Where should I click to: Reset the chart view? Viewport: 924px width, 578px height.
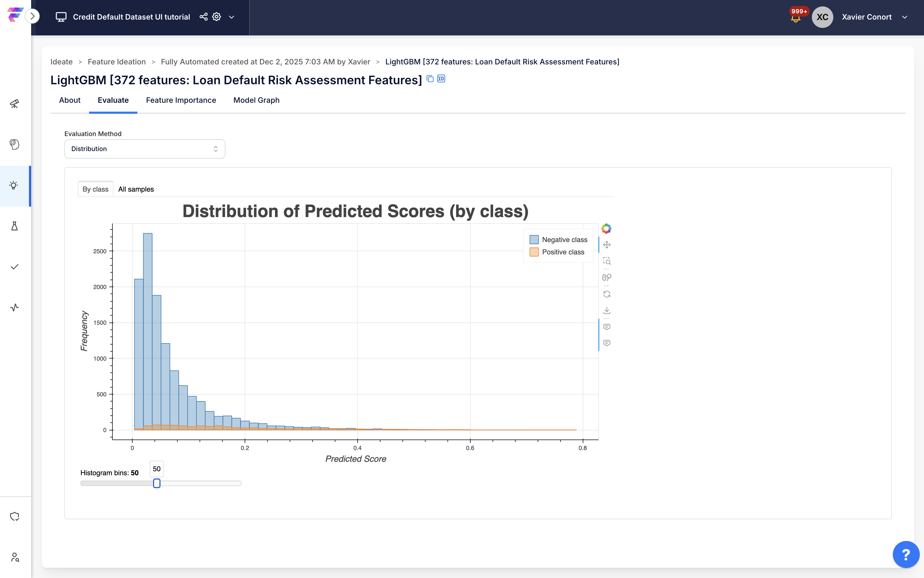(x=606, y=294)
